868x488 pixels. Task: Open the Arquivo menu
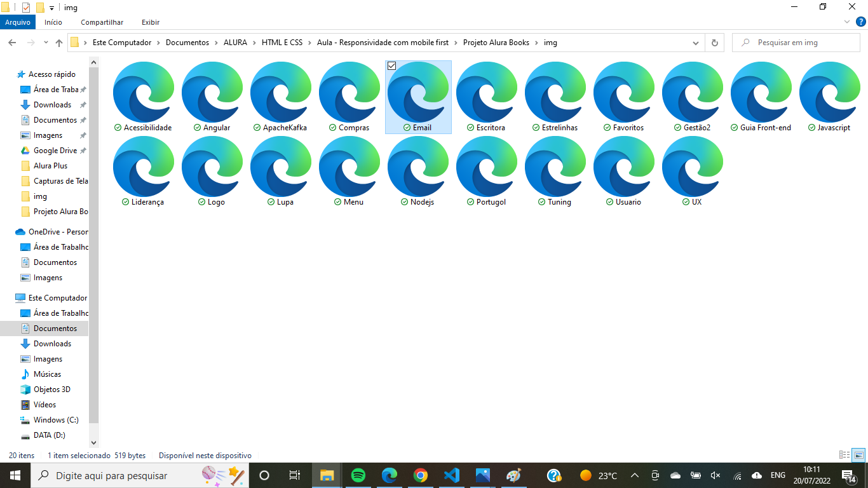pyautogui.click(x=18, y=22)
